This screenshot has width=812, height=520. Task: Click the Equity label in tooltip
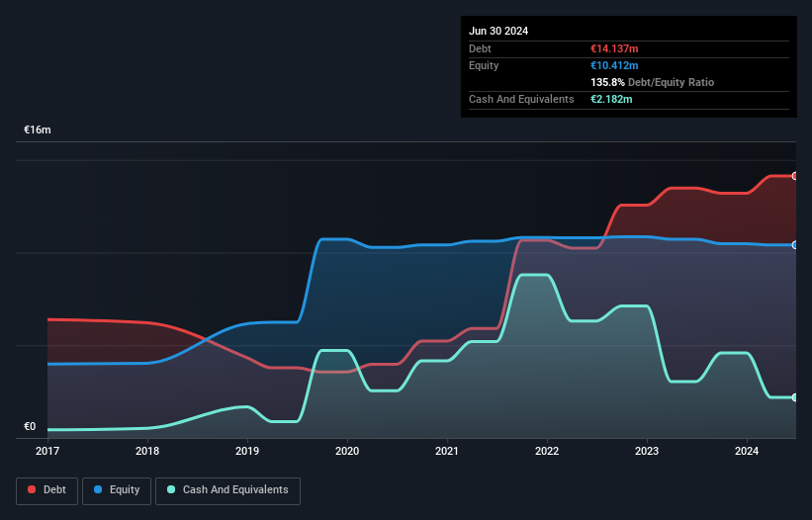484,65
